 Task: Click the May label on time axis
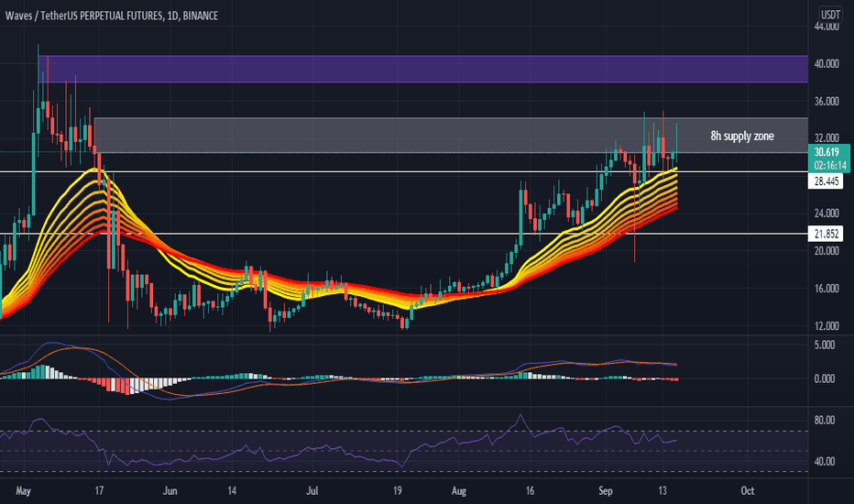[24, 491]
